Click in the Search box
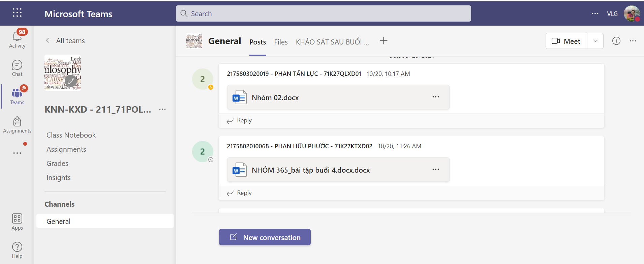Viewport: 644px width, 264px height. click(x=324, y=13)
